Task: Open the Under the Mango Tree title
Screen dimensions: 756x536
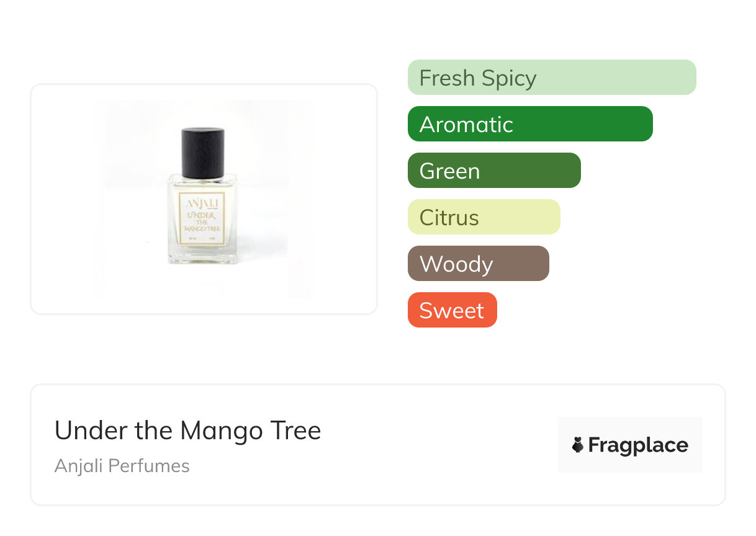Action: tap(187, 431)
